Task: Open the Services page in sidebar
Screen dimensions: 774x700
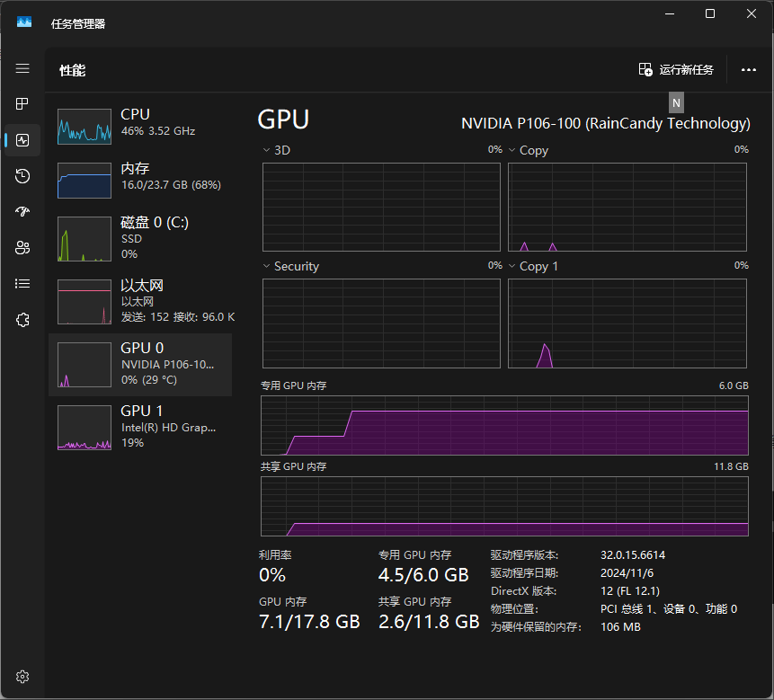Action: (x=22, y=319)
